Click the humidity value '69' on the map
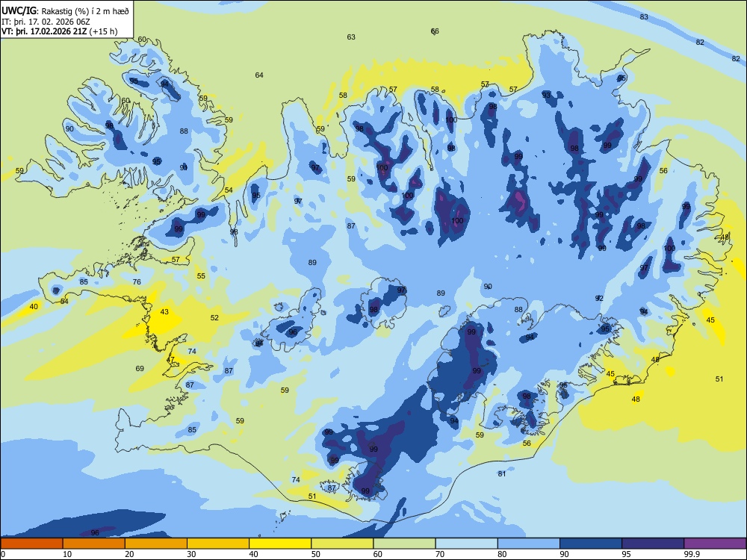This screenshot has width=747, height=560. pos(140,368)
